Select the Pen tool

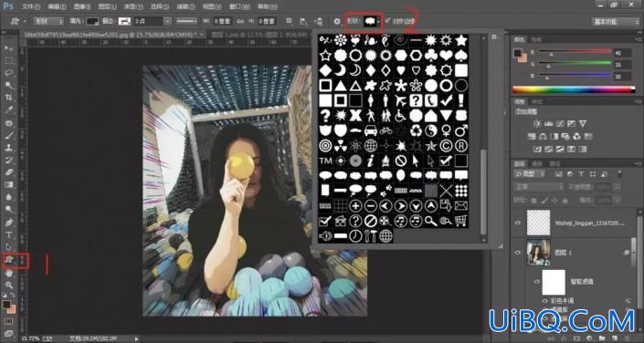point(8,223)
